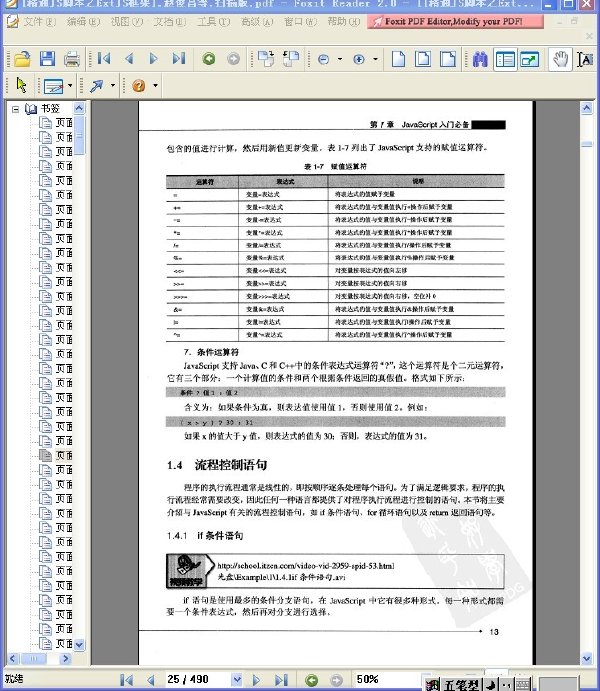600x691 pixels.
Task: Open zoom out options dropdown arrow
Action: (x=340, y=59)
